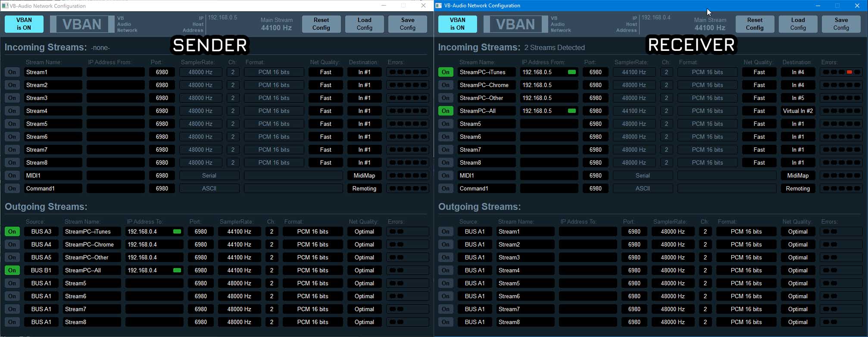Image resolution: width=868 pixels, height=337 pixels.
Task: Enable sender outgoing StreamPC--Other On toggle
Action: (12, 257)
